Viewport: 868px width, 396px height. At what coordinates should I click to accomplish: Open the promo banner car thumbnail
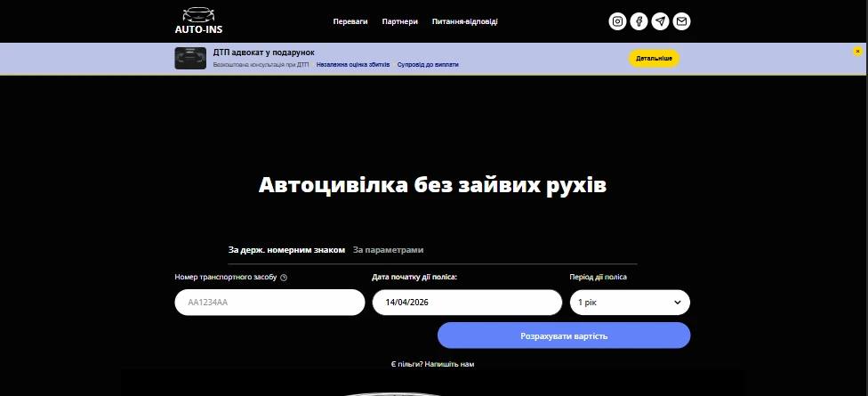(x=190, y=58)
